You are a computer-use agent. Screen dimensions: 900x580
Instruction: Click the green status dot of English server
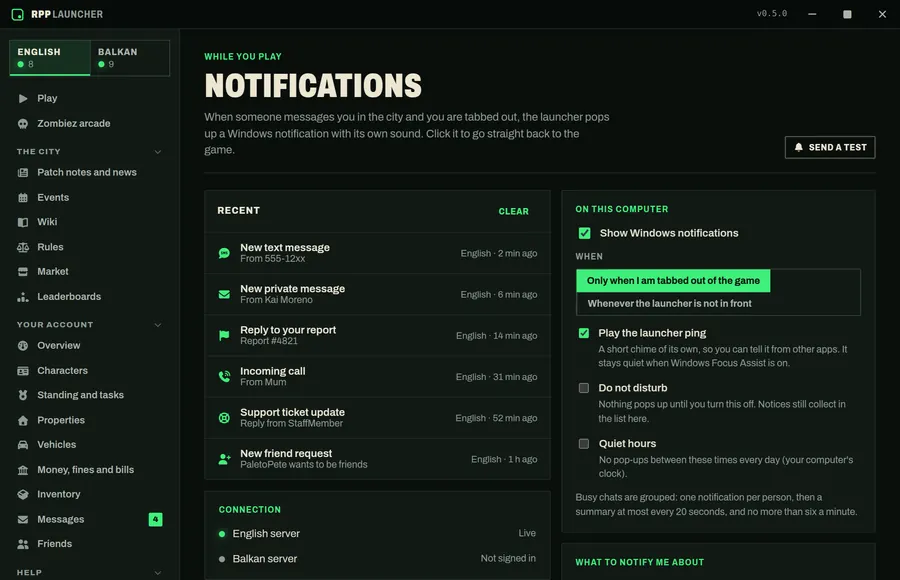pos(222,535)
